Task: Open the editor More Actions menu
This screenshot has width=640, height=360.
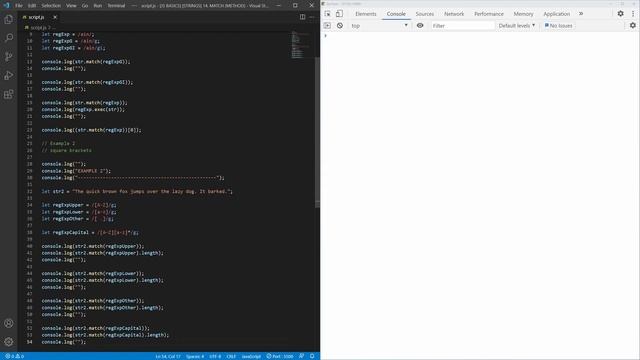Action: tap(311, 17)
